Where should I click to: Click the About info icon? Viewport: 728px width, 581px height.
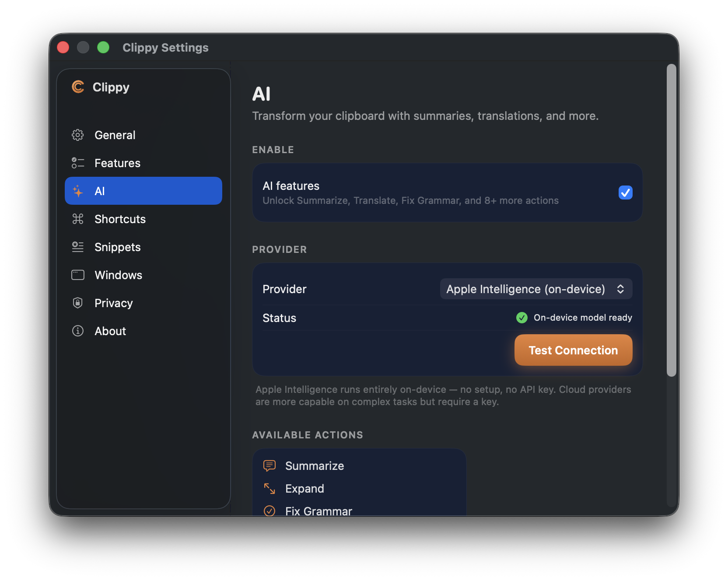pyautogui.click(x=78, y=331)
